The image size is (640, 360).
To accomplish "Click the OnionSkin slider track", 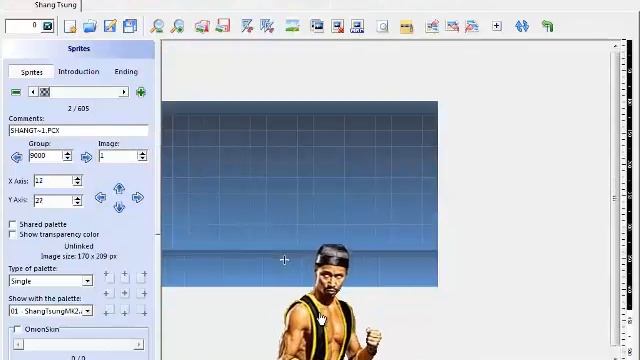I will [78, 344].
